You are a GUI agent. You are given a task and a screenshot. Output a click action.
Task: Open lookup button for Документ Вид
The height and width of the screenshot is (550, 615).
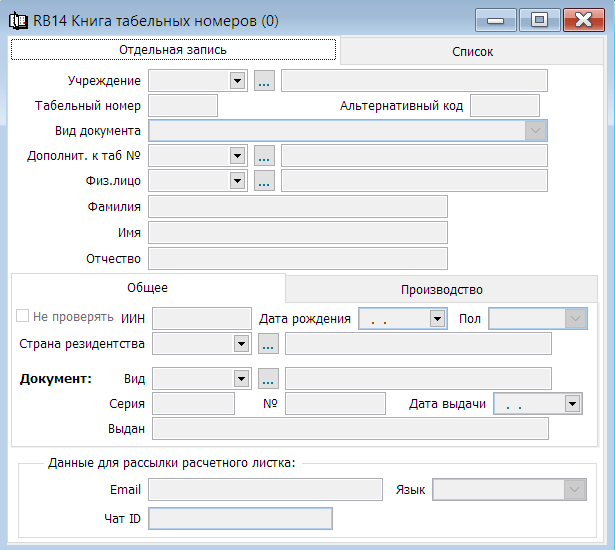click(x=268, y=379)
